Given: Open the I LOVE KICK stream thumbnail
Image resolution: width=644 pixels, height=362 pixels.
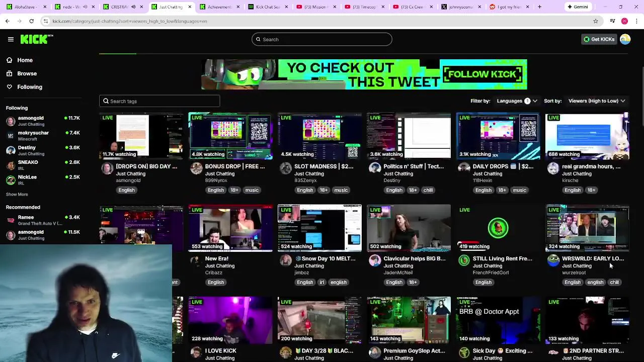Looking at the screenshot, I should pos(230,320).
